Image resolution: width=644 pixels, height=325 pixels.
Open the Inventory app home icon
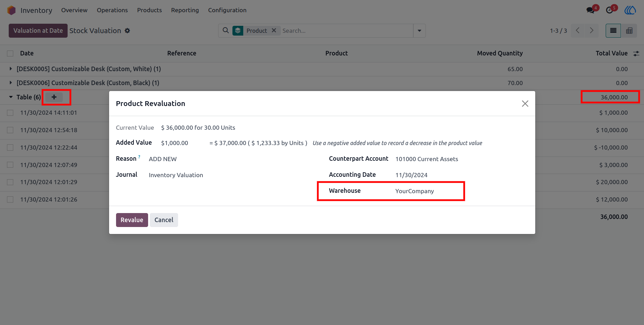(x=11, y=10)
